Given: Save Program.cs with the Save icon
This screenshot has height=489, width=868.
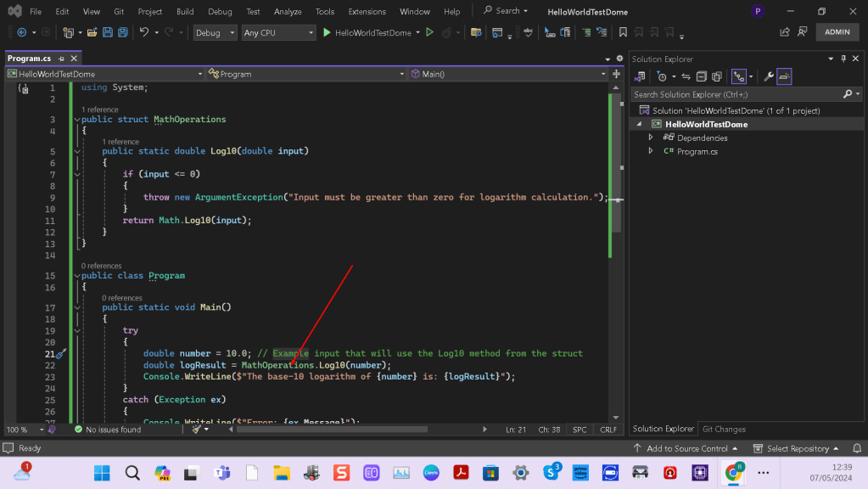Looking at the screenshot, I should click(x=108, y=32).
